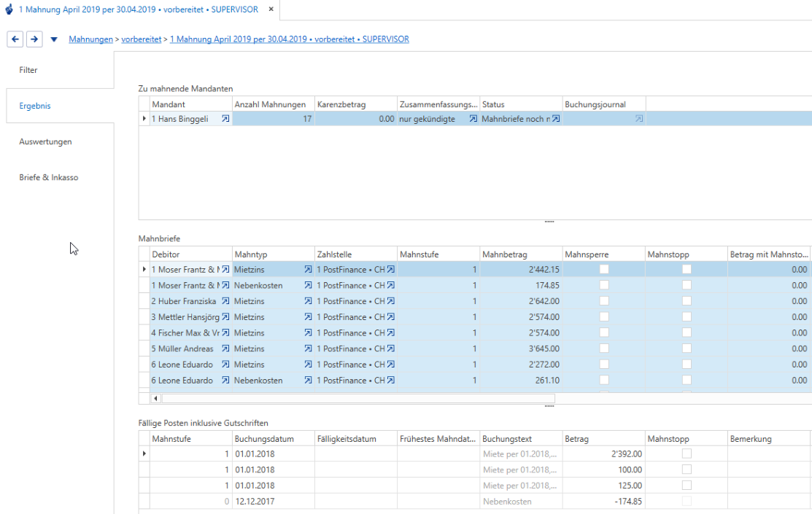Expand the Hans Binggeli row indicator arrow

coord(144,119)
